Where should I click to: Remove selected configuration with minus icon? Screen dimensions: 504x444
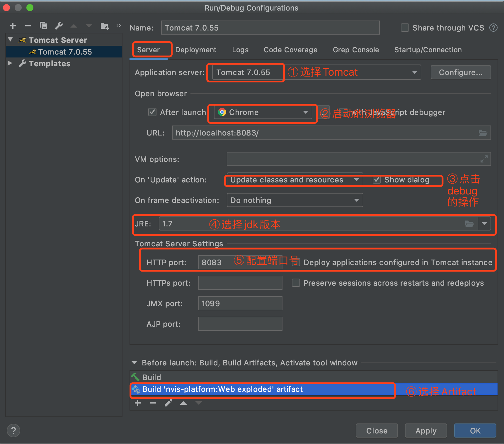28,26
